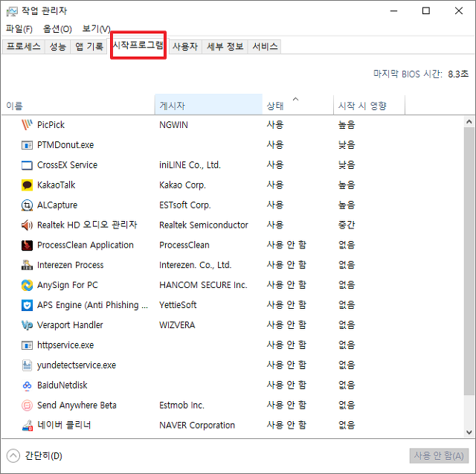Select the ALCapture name text
The image size is (476, 474).
[x=57, y=205]
